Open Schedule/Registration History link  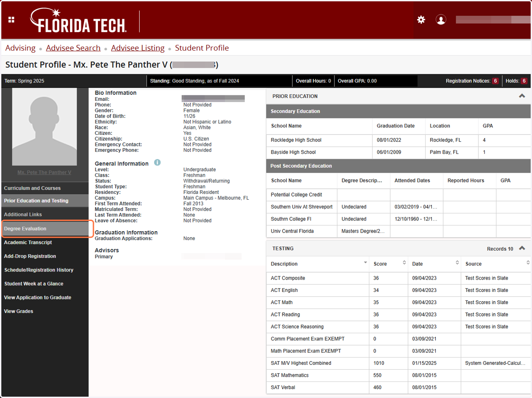point(39,270)
